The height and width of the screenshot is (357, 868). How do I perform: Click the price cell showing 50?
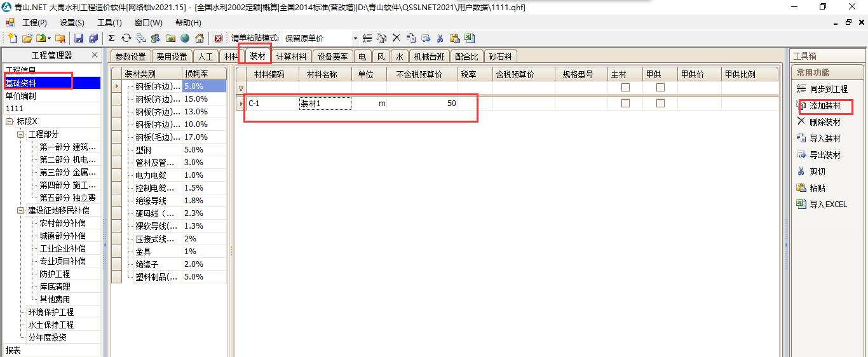tap(422, 104)
